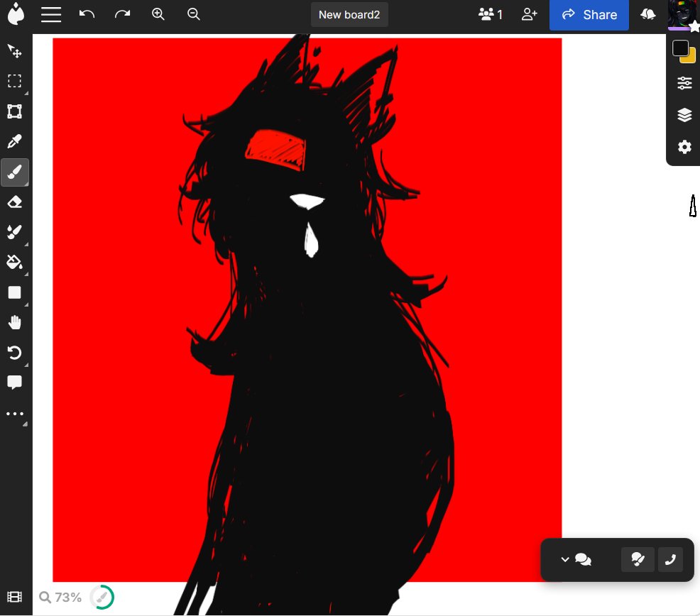This screenshot has width=700, height=616.
Task: Switch to the yellow secondary color swatch
Action: click(691, 57)
